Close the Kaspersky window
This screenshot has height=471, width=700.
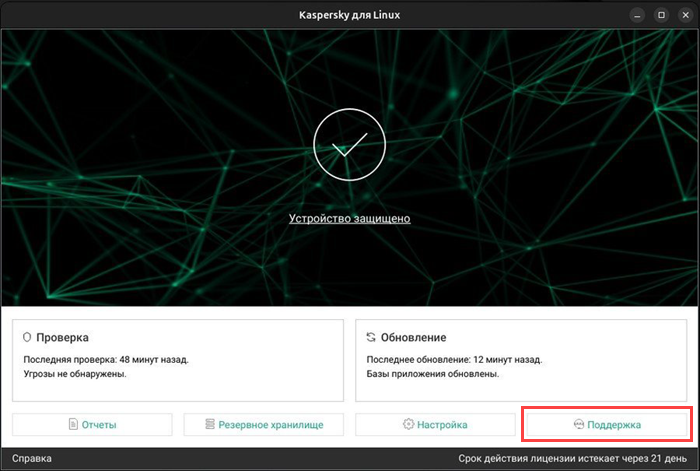686,15
